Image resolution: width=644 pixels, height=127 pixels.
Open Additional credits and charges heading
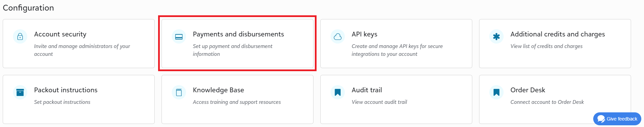[558, 34]
